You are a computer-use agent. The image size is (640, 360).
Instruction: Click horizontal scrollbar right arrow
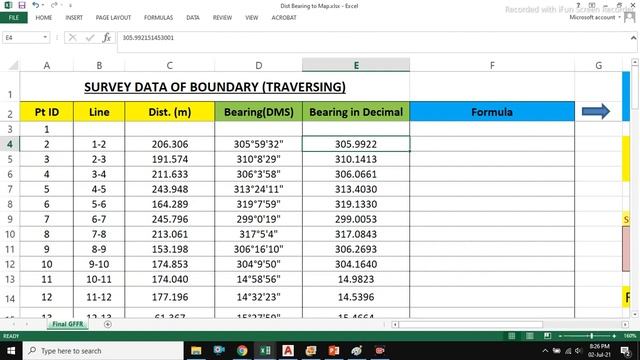[x=625, y=324]
